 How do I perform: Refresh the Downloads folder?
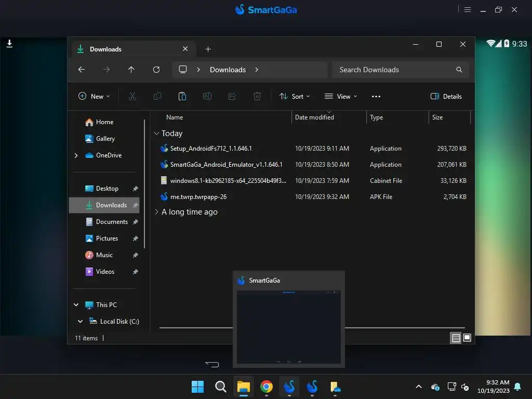point(156,70)
